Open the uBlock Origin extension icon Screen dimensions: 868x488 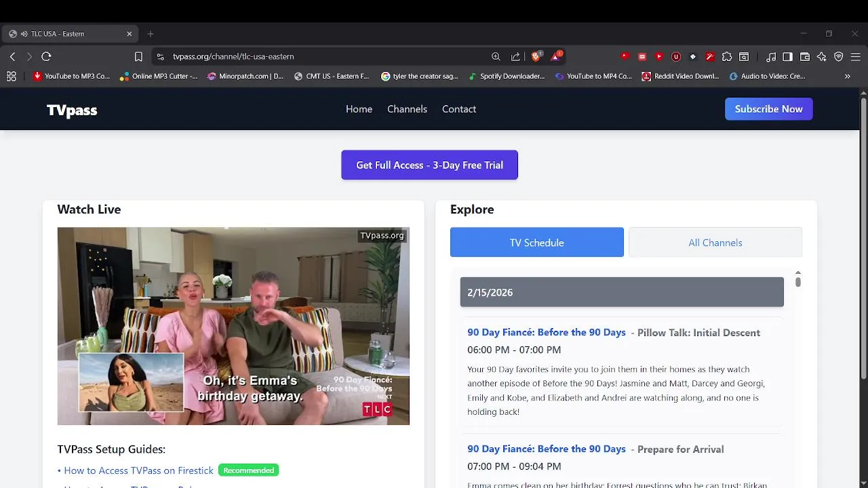pos(676,57)
